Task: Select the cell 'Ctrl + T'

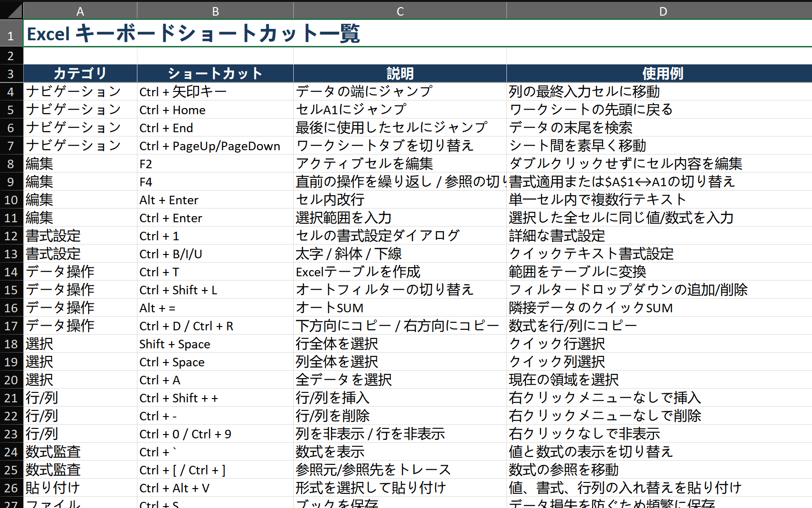Action: pos(215,272)
